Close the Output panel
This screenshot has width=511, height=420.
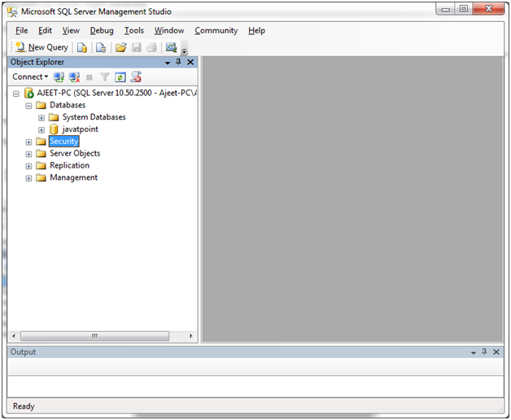496,352
